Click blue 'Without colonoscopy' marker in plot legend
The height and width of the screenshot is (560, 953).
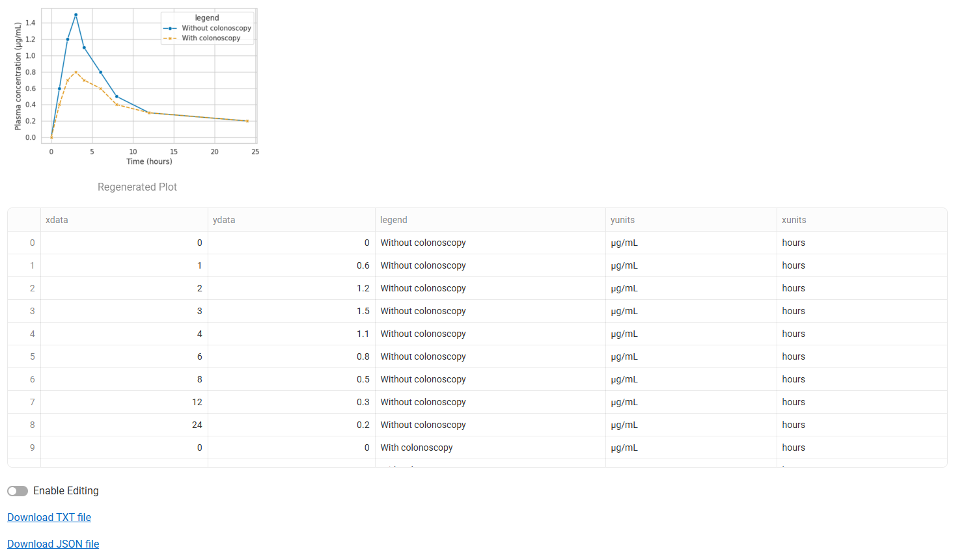click(x=170, y=28)
